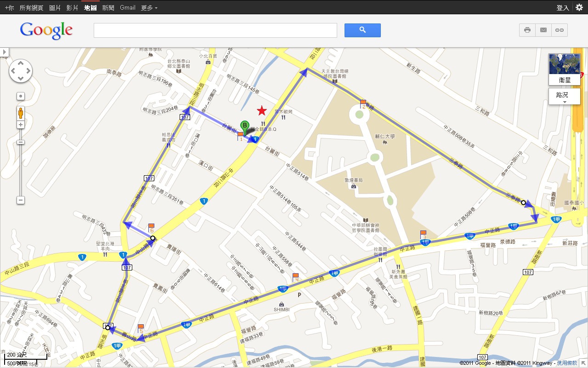Click the 小北百貨 shopping bag icon

pos(209,62)
